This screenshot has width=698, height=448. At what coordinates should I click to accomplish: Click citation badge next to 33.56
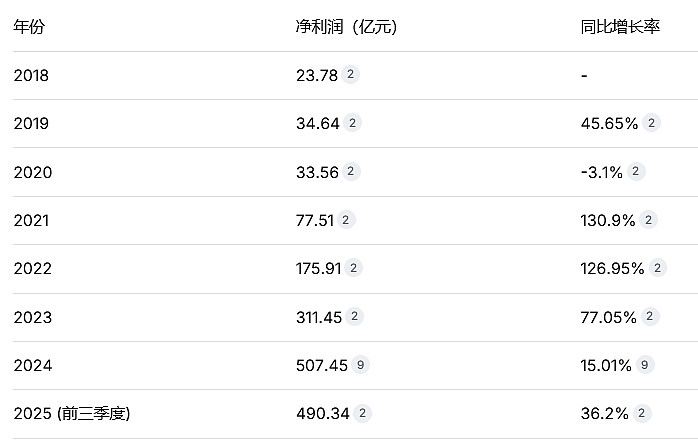(x=352, y=171)
